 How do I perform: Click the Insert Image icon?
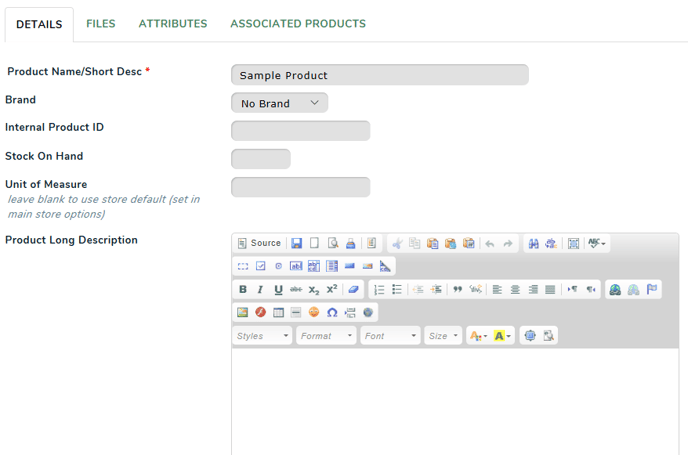click(x=243, y=312)
